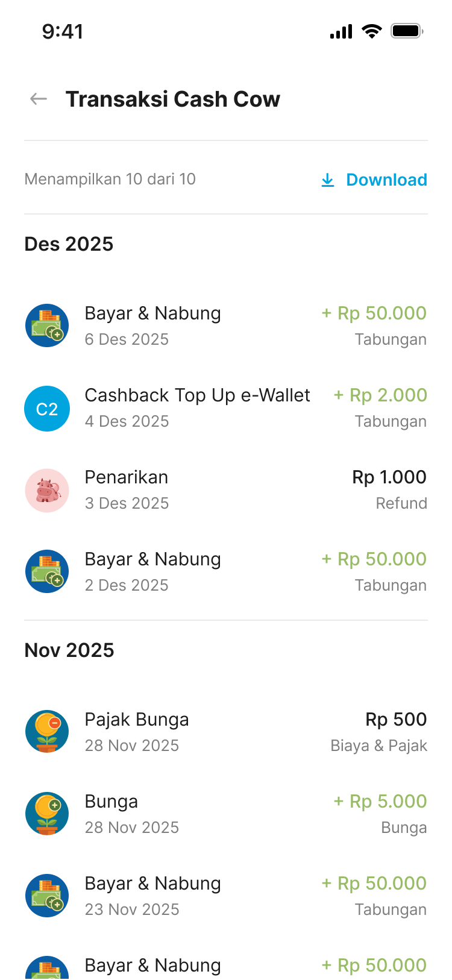Tap the back arrow icon
This screenshot has width=452, height=980.
[x=39, y=99]
